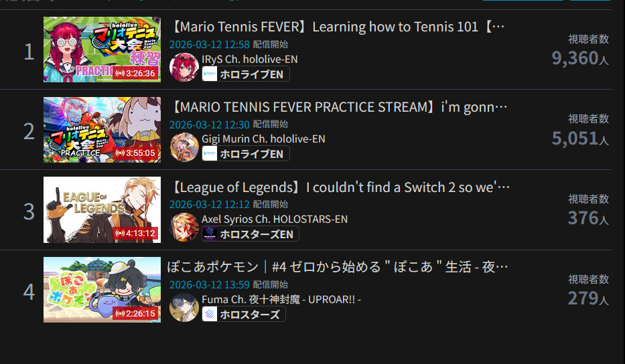Click Fuma Ch. 夜十神封魔 channel name
Viewport: 625px width, 364px height.
[281, 300]
